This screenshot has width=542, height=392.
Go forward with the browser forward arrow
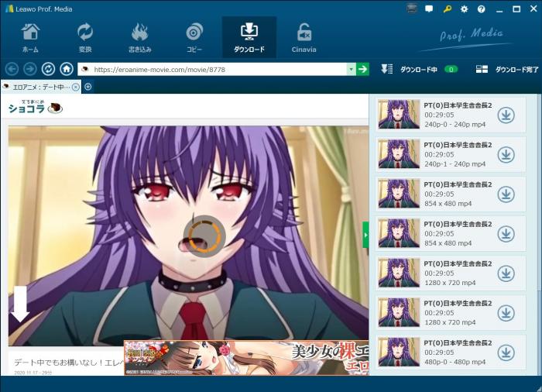tap(30, 69)
